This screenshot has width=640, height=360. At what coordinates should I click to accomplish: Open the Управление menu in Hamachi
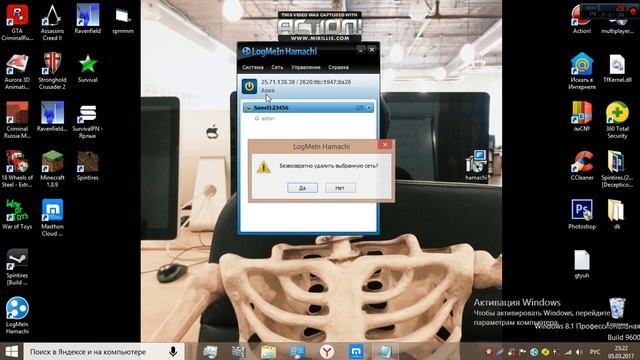(306, 67)
